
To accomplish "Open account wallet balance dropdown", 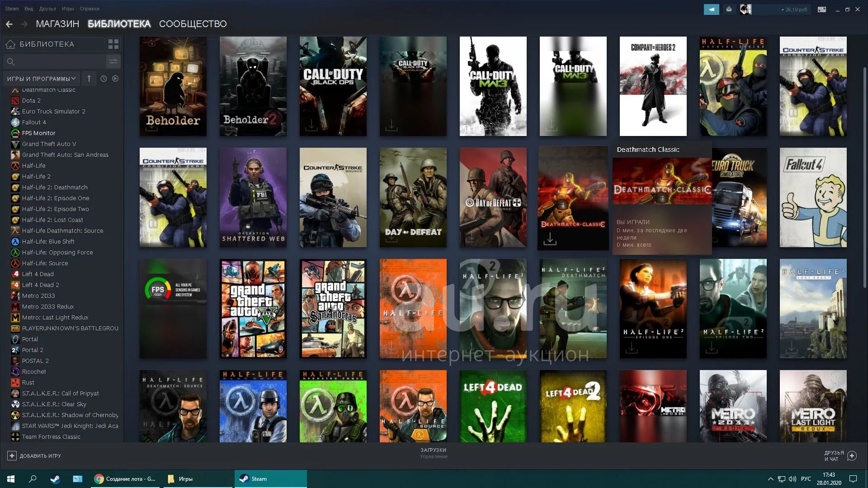I will pos(794,9).
